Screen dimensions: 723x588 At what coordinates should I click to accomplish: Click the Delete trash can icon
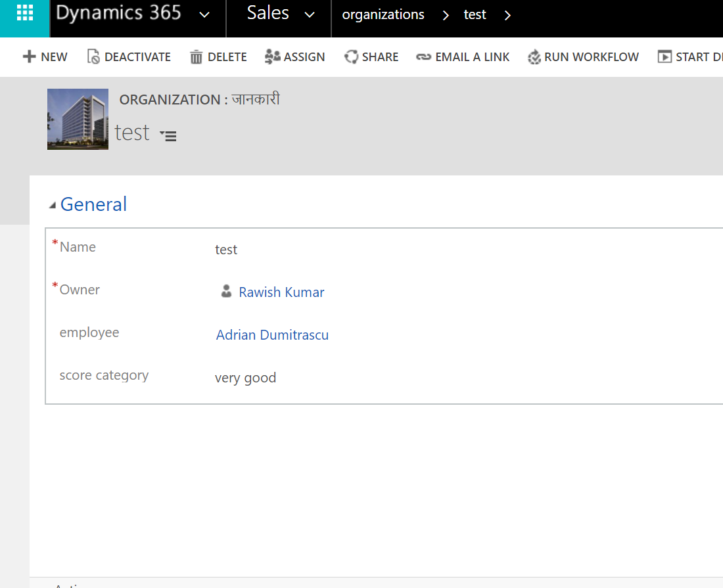[x=197, y=57]
